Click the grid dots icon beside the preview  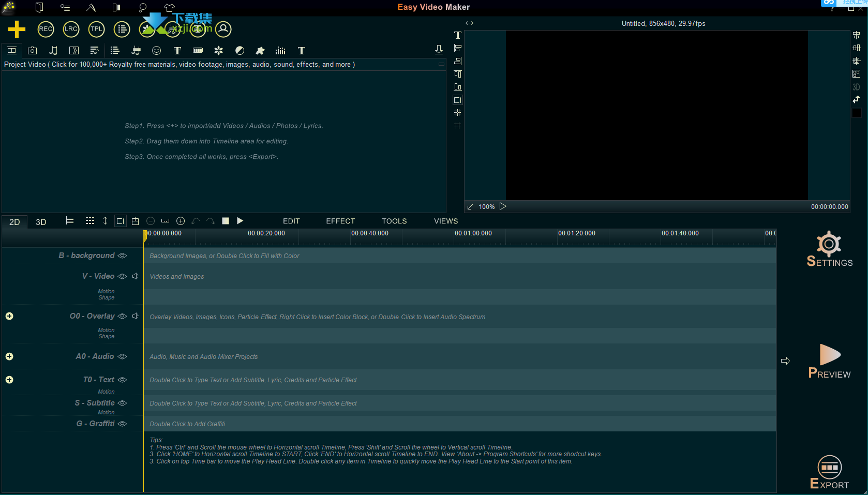[x=457, y=113]
